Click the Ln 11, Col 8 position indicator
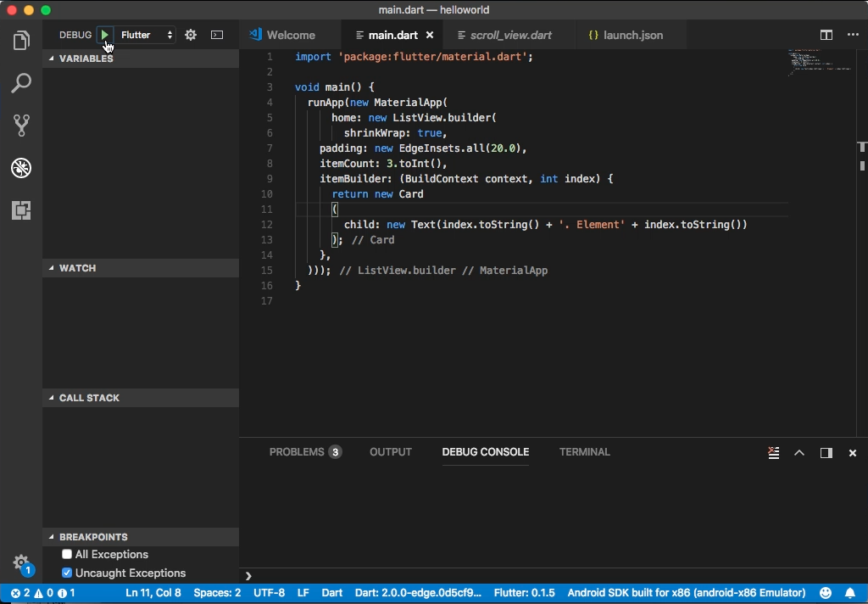Screen dimensions: 868x604 [x=153, y=593]
